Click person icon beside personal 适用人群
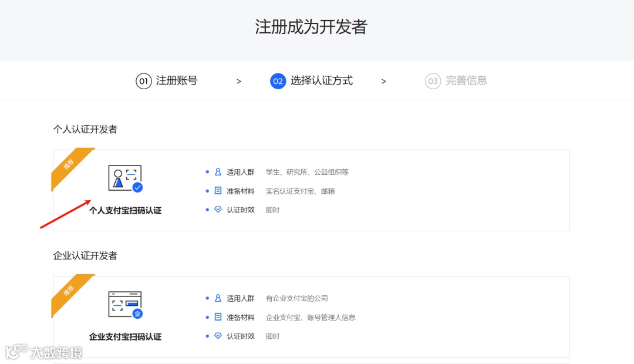Viewport: 634px width, 364px height. pyautogui.click(x=218, y=172)
